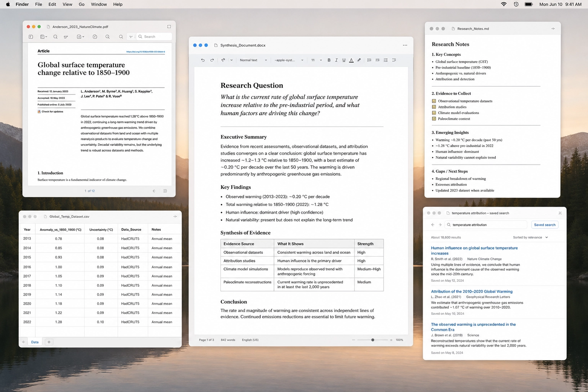The width and height of the screenshot is (588, 392).
Task: Add a new sheet with the plus icon
Action: pos(49,342)
